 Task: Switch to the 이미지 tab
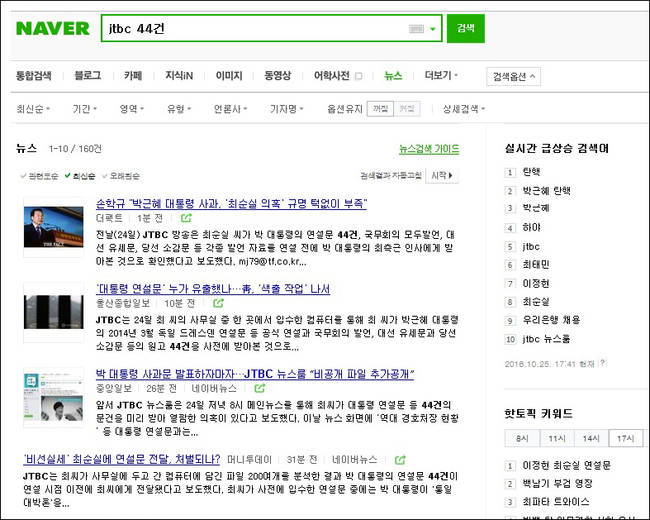[229, 75]
